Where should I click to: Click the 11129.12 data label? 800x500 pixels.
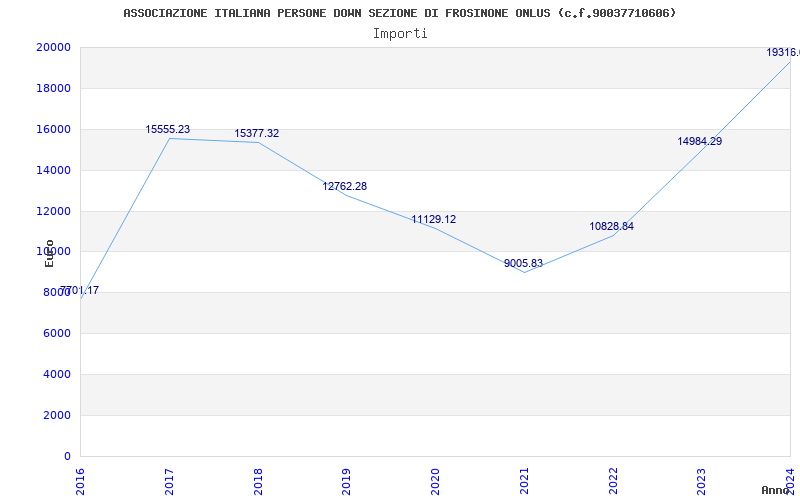click(x=433, y=220)
